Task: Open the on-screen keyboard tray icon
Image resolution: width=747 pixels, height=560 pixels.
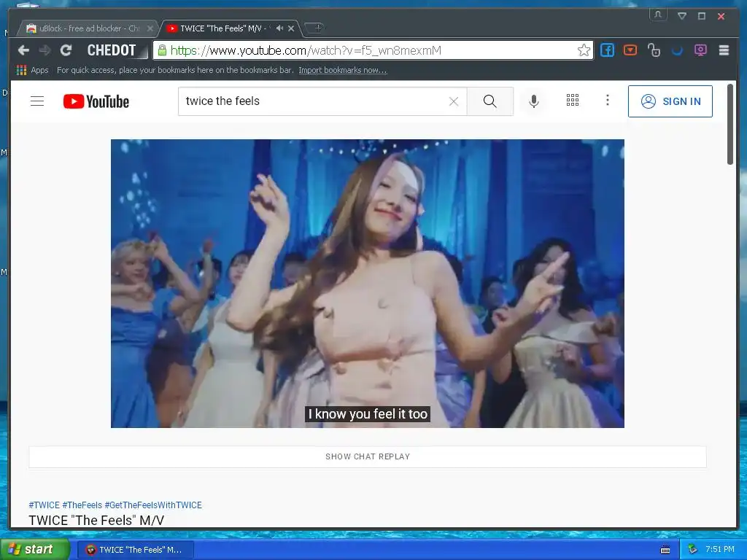Action: pos(665,550)
